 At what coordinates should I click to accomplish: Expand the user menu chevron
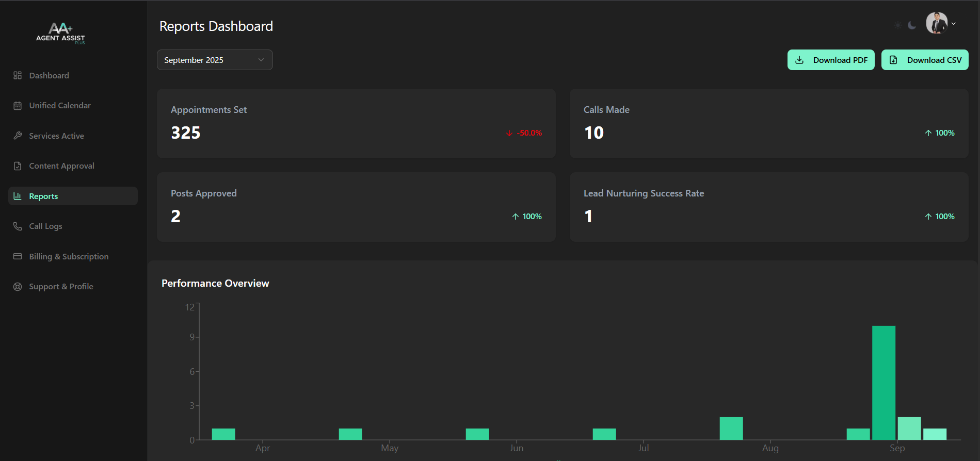coord(954,24)
